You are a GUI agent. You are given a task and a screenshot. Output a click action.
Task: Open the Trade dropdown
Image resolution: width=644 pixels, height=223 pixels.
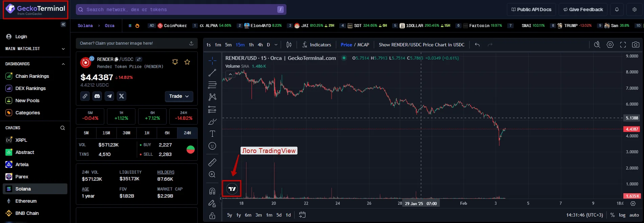pyautogui.click(x=179, y=96)
